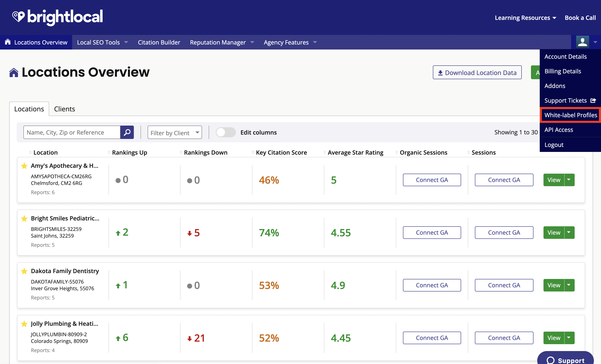
Task: Open Bright Smiles Pediatric location name
Action: point(65,218)
